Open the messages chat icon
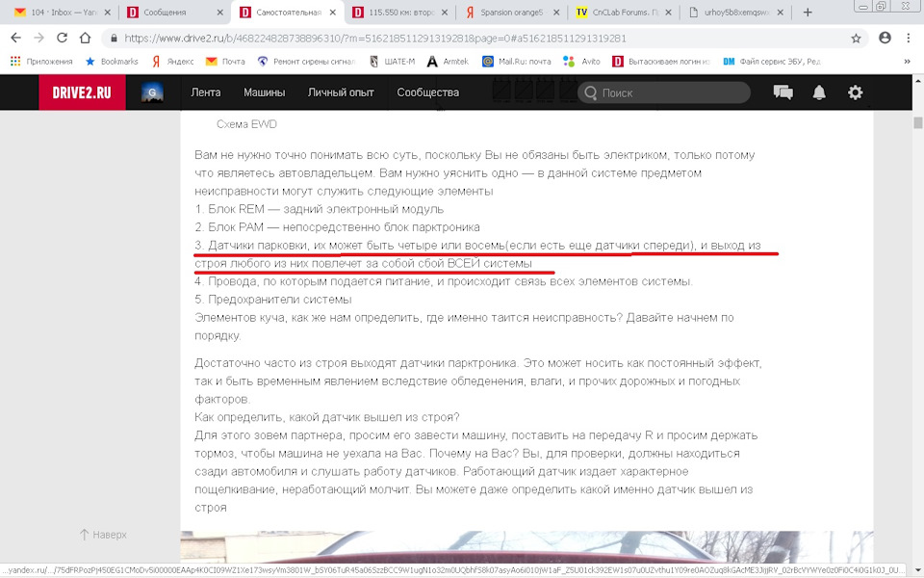This screenshot has width=924, height=578. pos(783,92)
